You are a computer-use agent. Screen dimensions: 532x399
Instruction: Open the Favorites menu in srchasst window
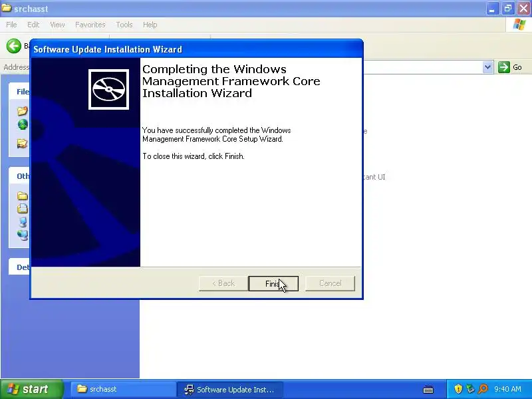[x=90, y=25]
